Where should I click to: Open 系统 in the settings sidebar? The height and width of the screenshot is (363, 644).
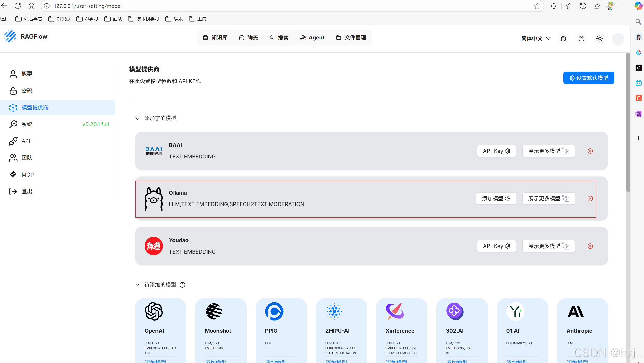point(57,124)
